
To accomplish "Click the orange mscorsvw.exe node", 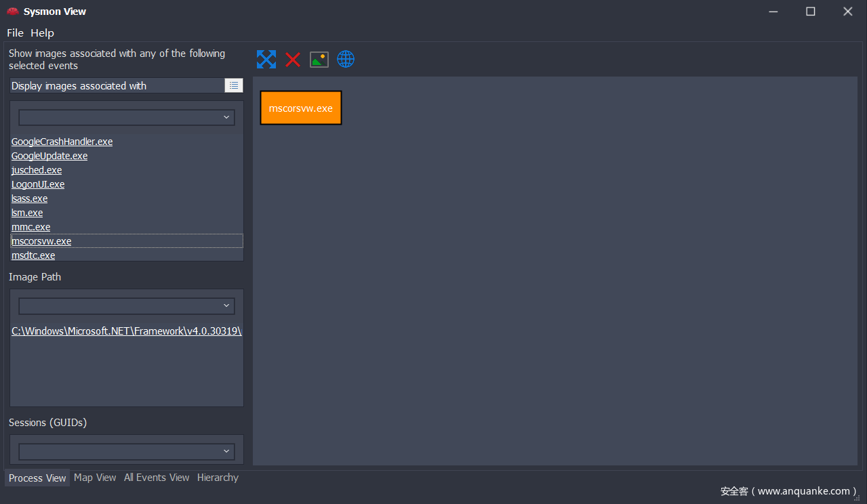I will pyautogui.click(x=301, y=108).
